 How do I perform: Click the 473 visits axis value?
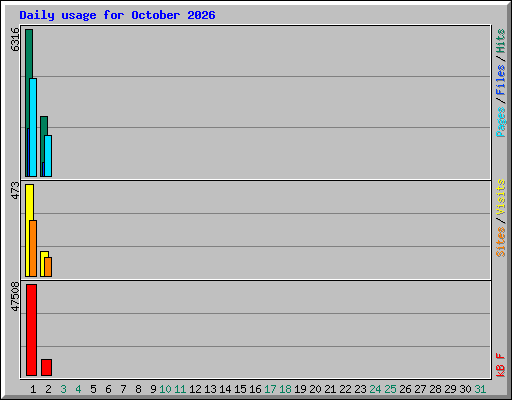tap(15, 190)
